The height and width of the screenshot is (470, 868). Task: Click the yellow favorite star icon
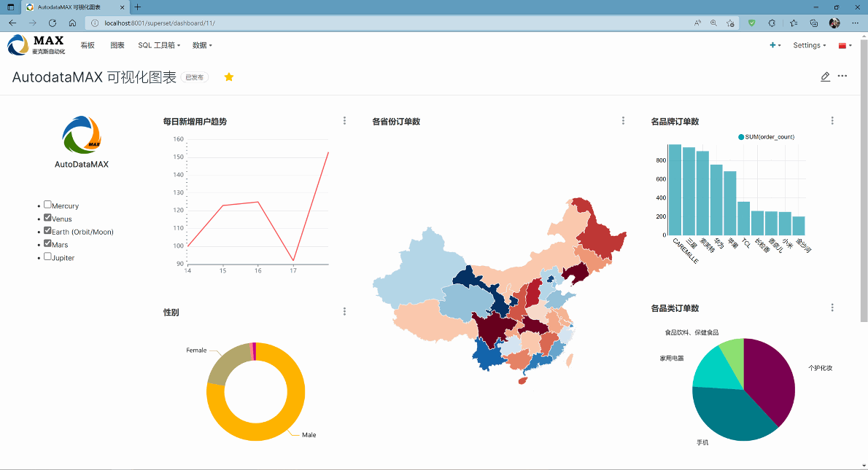(229, 77)
